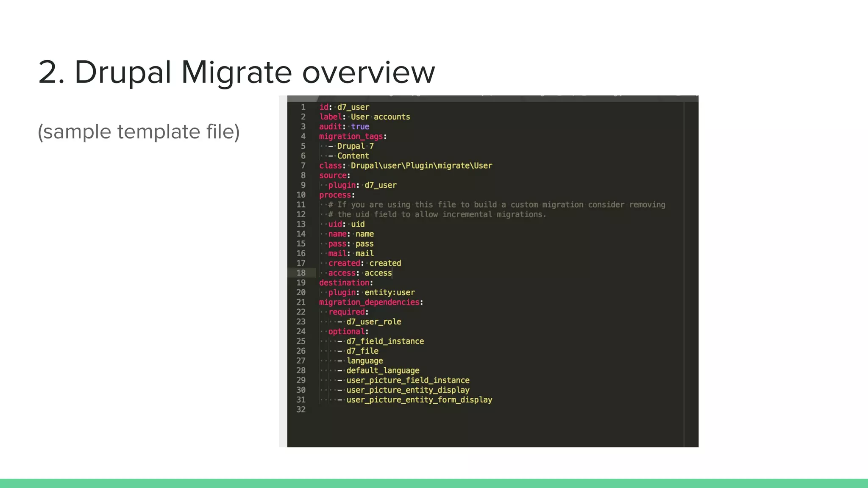Screen dimensions: 868x488
Task: Click the comment about custom migration
Action: point(497,205)
